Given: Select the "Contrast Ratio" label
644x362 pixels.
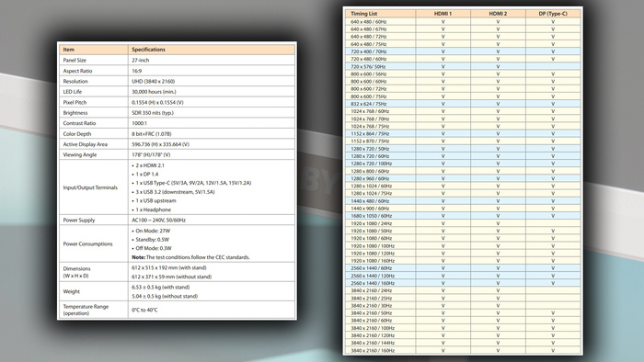Looking at the screenshot, I should point(79,123).
